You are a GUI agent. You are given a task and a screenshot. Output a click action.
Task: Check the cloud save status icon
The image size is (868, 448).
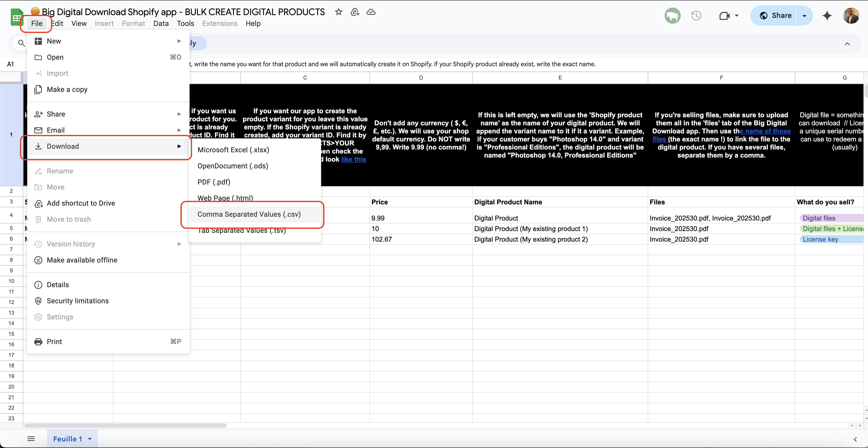tap(371, 12)
